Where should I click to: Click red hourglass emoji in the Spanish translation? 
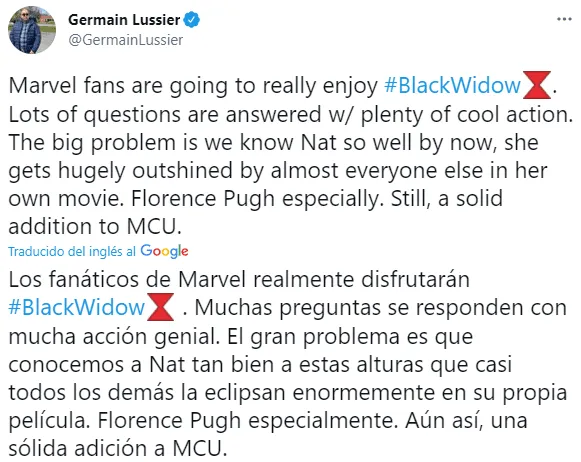(x=160, y=307)
